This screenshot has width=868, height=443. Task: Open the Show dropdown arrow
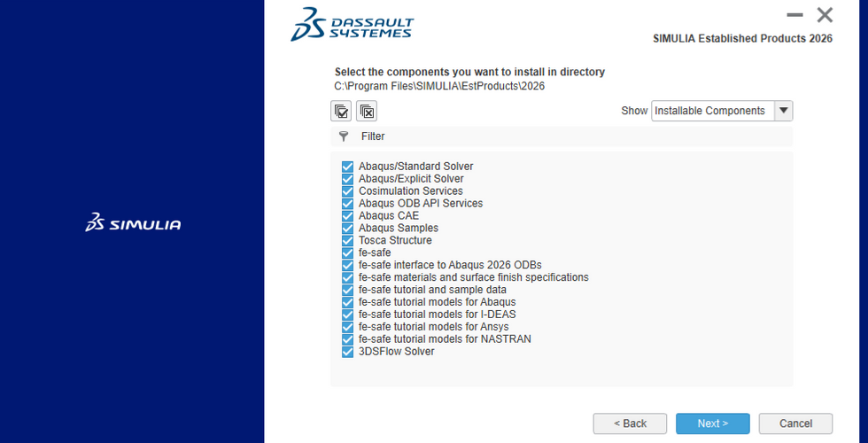point(783,111)
